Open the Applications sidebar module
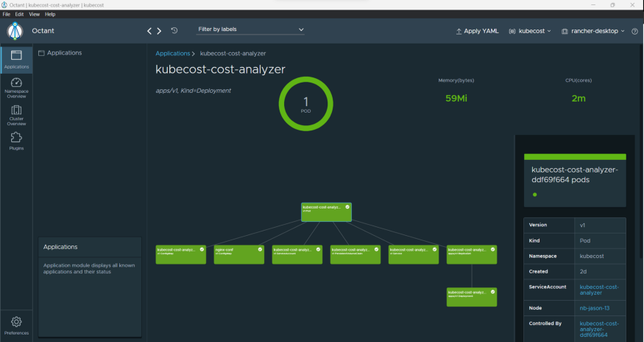 (16, 59)
